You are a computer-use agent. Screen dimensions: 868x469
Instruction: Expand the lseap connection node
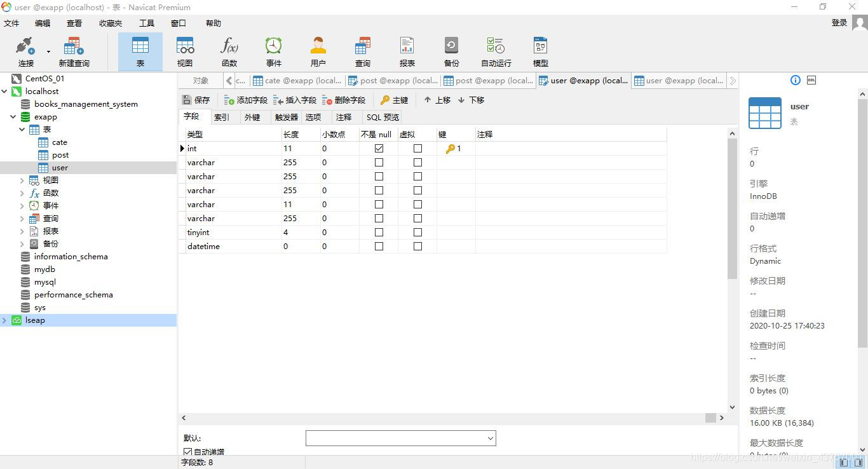pos(4,320)
